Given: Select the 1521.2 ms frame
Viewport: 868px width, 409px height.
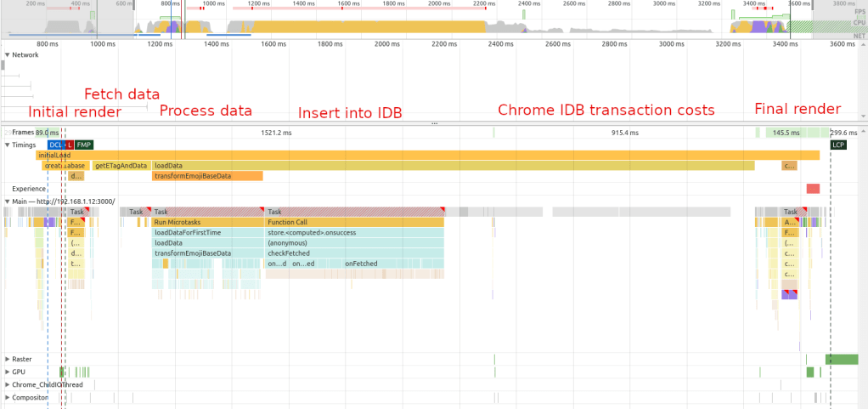Looking at the screenshot, I should pos(277,133).
